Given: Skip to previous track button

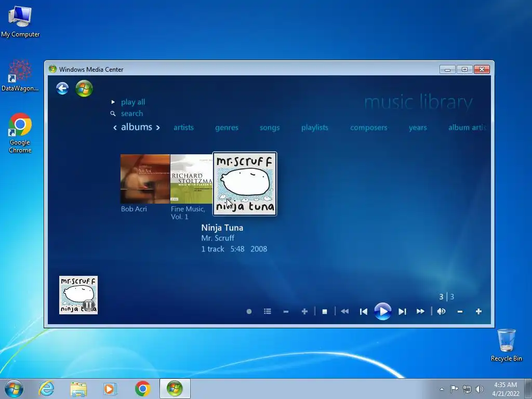Looking at the screenshot, I should click(x=363, y=312).
